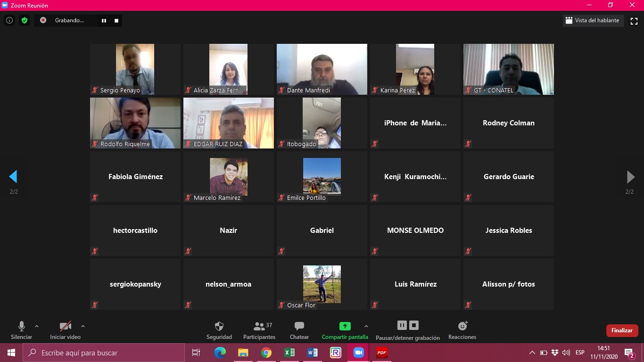Viewport: 644px width, 362px height.
Task: Mute microphone with Silenciar
Action: tap(21, 330)
